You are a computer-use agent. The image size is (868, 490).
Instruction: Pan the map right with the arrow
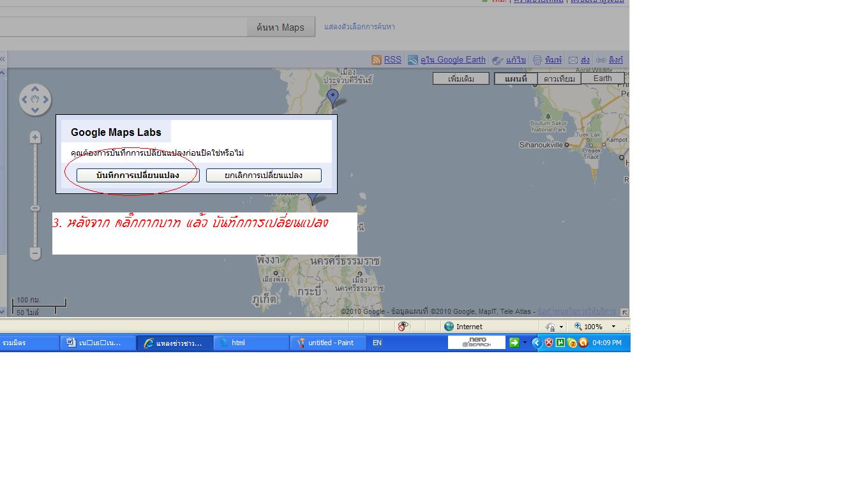tap(45, 100)
